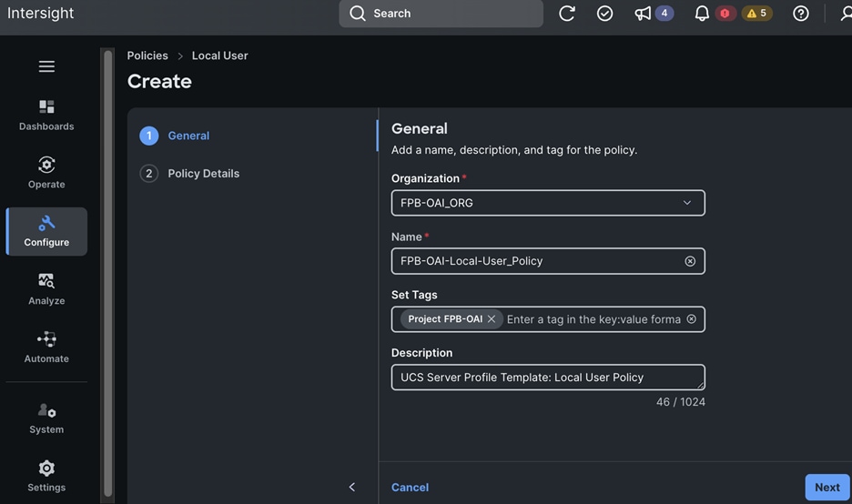Open the hamburger navigation menu
This screenshot has width=852, height=504.
point(46,66)
